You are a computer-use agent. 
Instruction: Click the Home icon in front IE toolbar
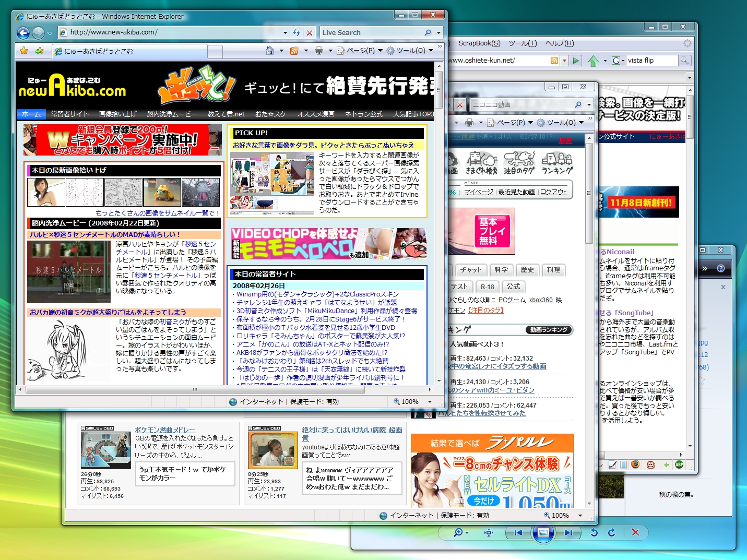pyautogui.click(x=270, y=51)
